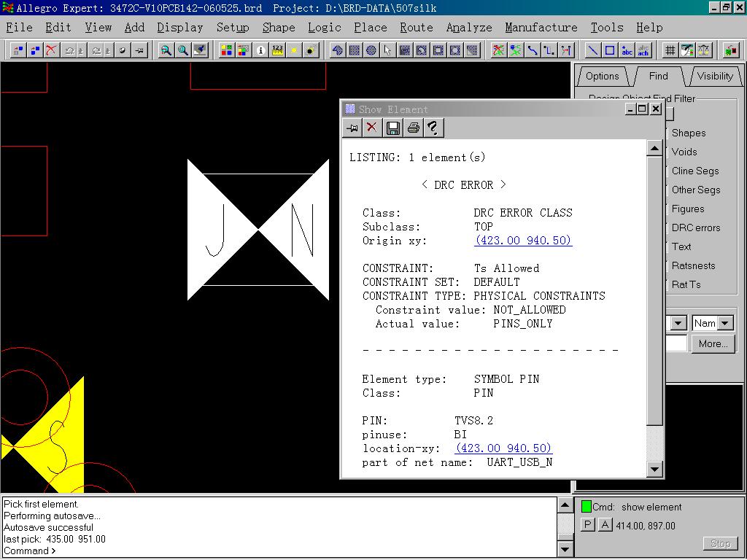
Task: Click the P button near coordinates
Action: click(x=587, y=525)
